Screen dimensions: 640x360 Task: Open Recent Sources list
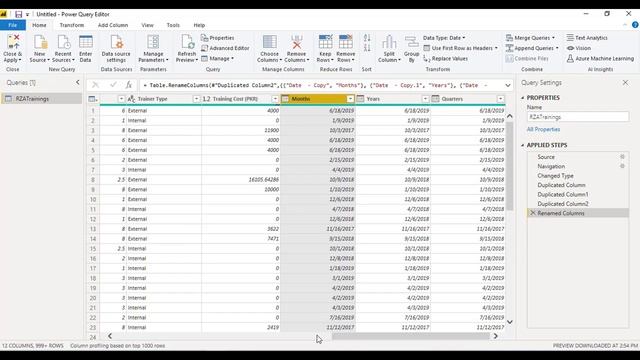coord(63,49)
